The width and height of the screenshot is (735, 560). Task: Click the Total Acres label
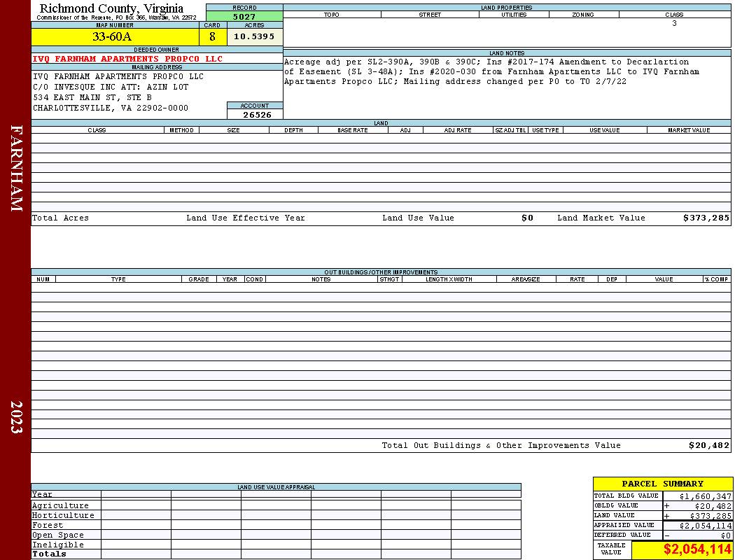coord(60,218)
